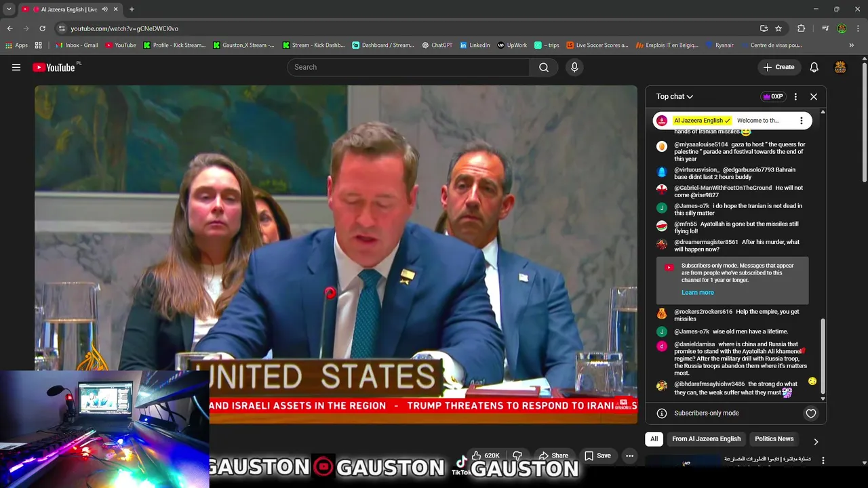Expand the tab search dropdown arrow
The image size is (868, 488).
click(9, 9)
